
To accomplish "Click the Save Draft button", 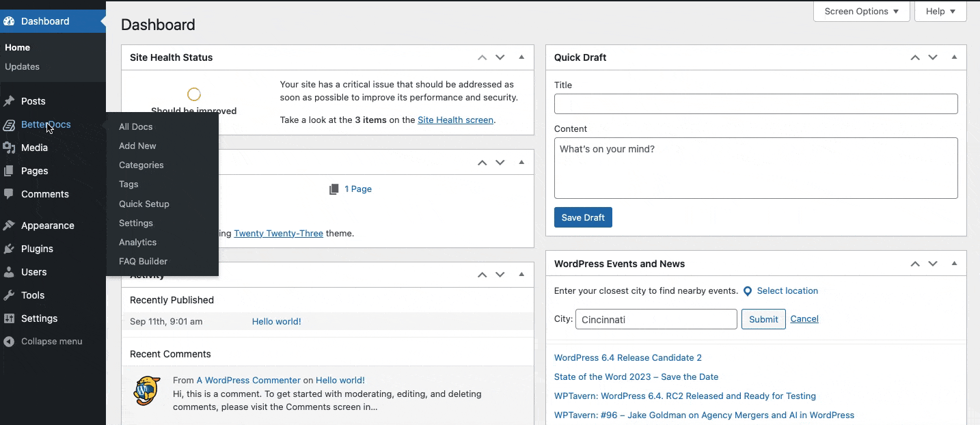I will point(582,217).
